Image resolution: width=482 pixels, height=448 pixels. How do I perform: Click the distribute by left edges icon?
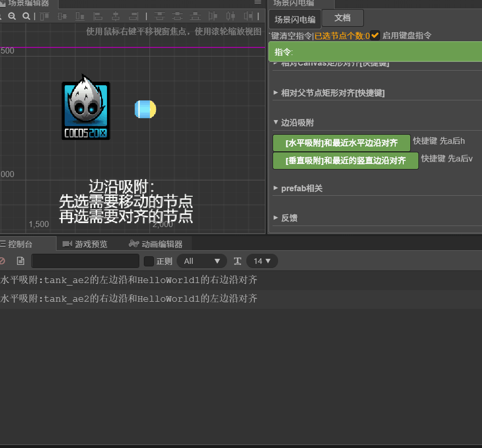[x=212, y=16]
